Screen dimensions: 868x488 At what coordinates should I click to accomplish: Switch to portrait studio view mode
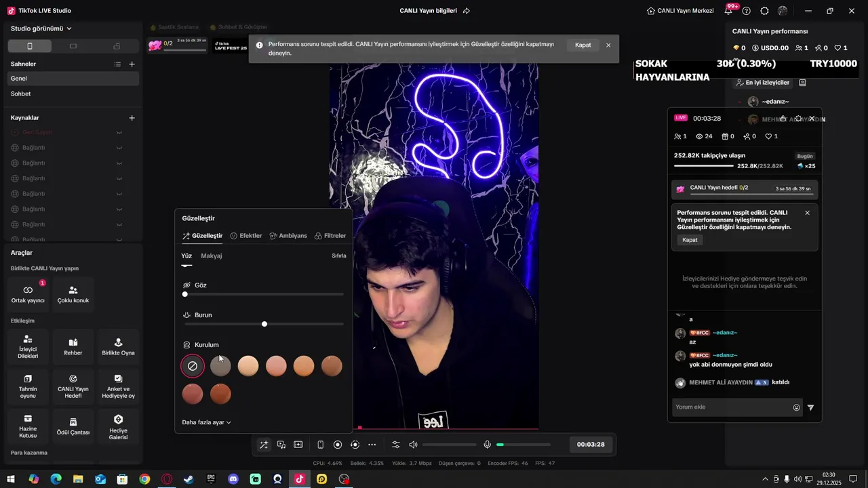pos(29,46)
